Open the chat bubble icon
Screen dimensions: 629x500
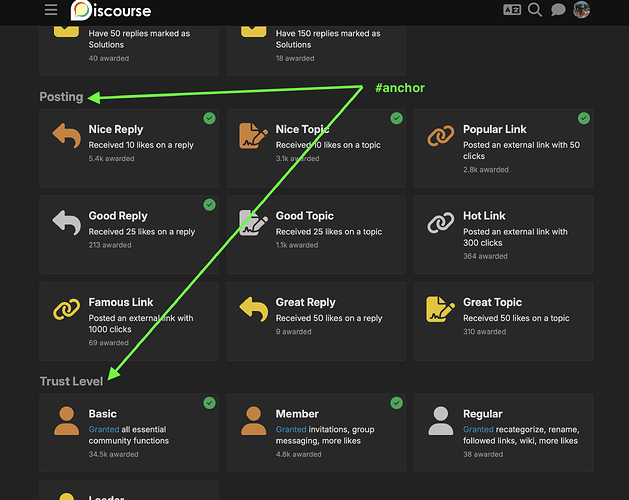pos(558,10)
